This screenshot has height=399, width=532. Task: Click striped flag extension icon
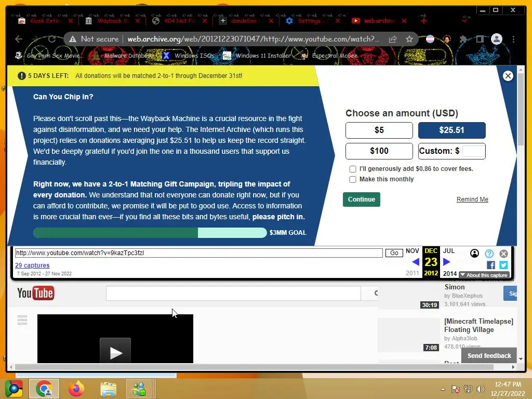tap(430, 39)
